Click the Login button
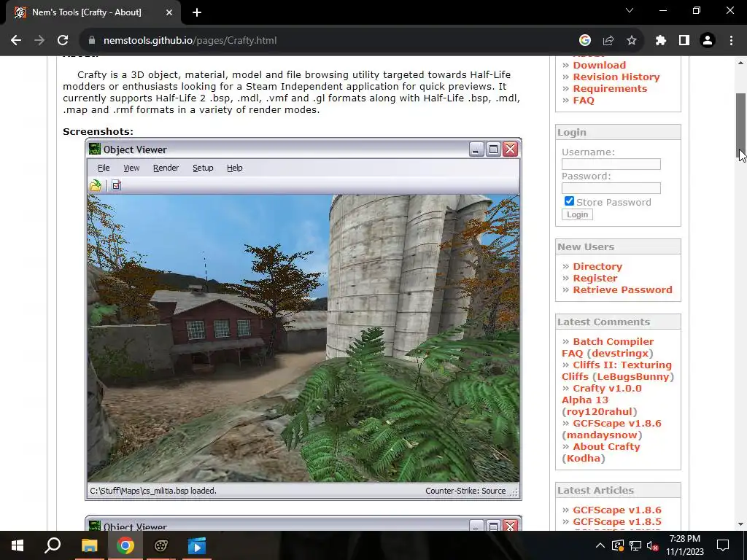Screen dimensions: 747x560 click(578, 215)
